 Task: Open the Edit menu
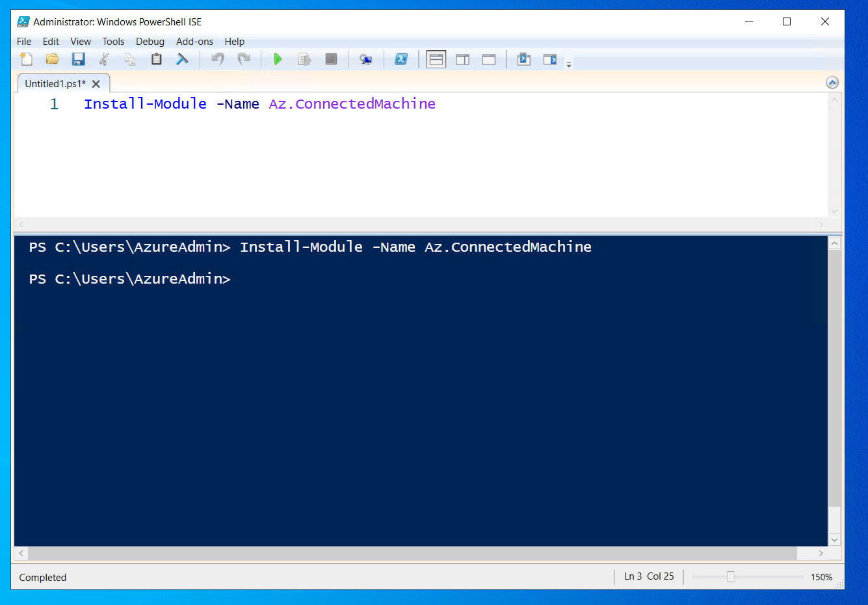click(x=51, y=41)
